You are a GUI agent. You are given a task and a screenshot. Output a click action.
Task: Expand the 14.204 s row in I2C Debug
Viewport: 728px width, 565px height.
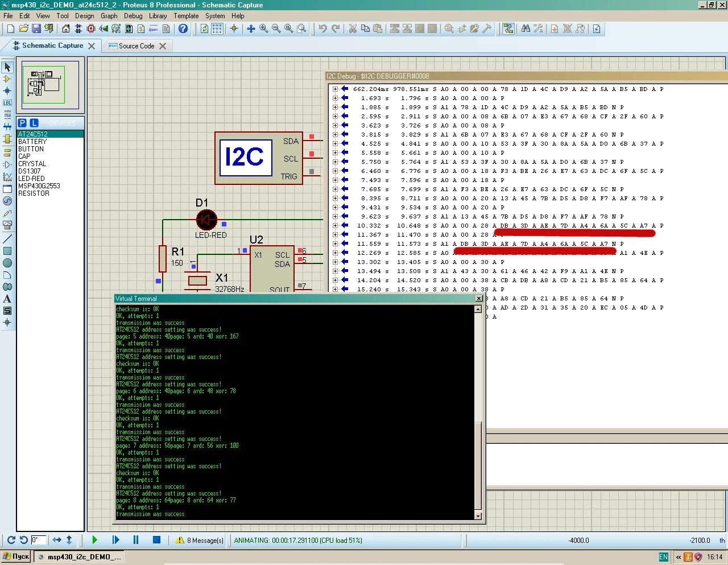[335, 281]
